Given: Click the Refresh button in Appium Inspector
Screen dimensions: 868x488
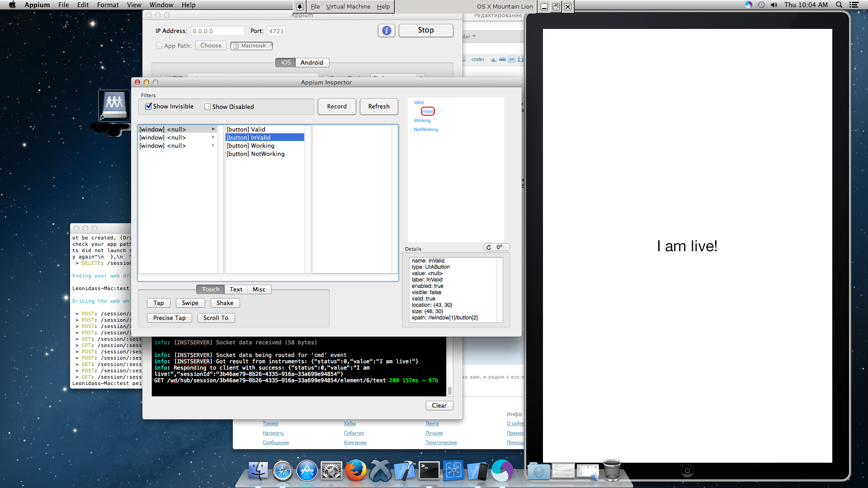Looking at the screenshot, I should click(x=378, y=106).
